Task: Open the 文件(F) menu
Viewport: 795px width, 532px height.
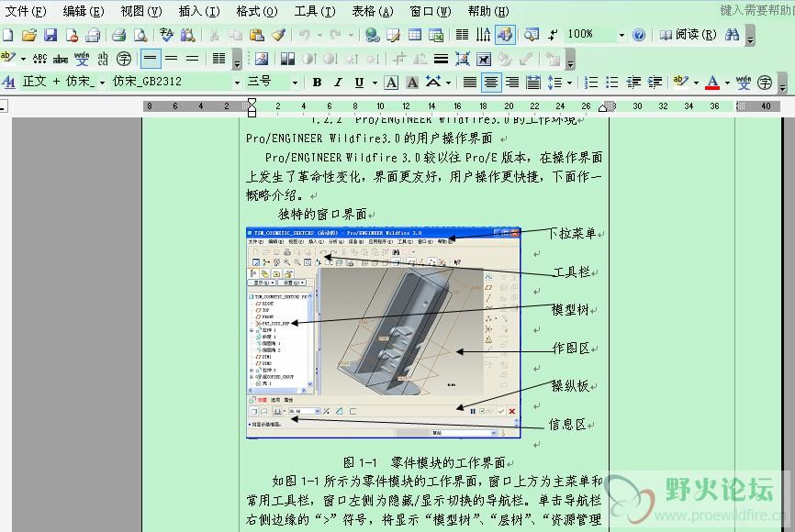Action: [26, 11]
